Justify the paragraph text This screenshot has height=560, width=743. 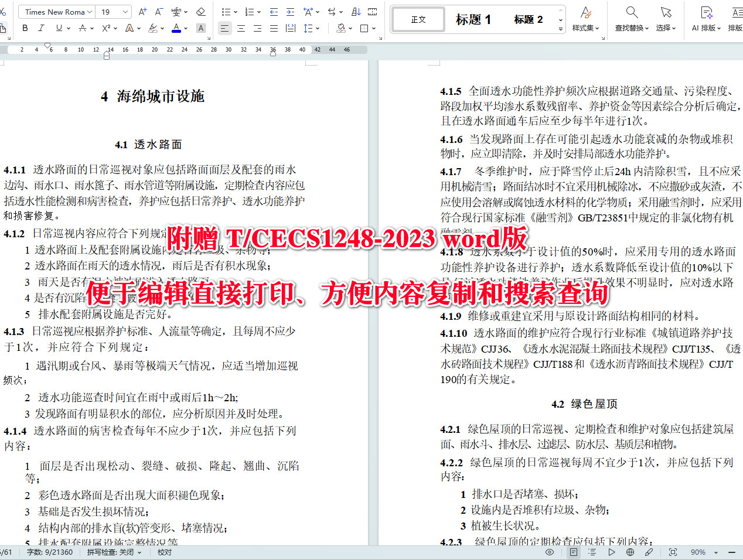pyautogui.click(x=274, y=28)
